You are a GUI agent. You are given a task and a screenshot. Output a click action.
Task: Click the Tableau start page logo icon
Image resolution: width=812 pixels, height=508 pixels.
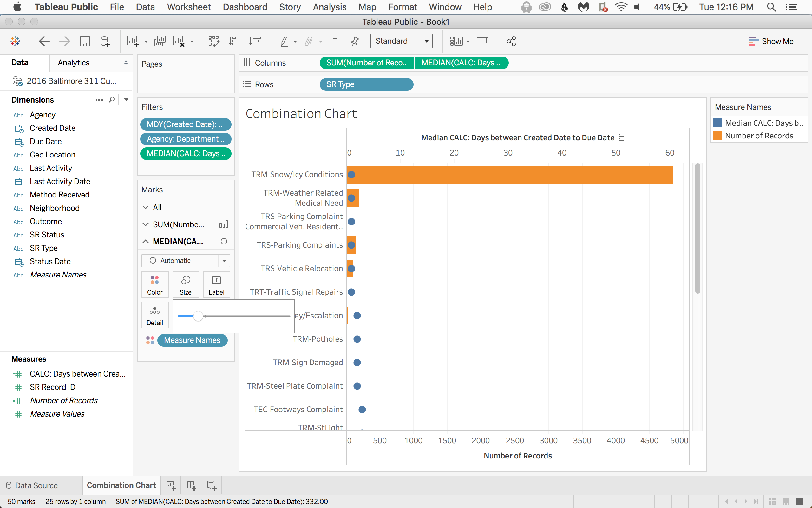(16, 41)
